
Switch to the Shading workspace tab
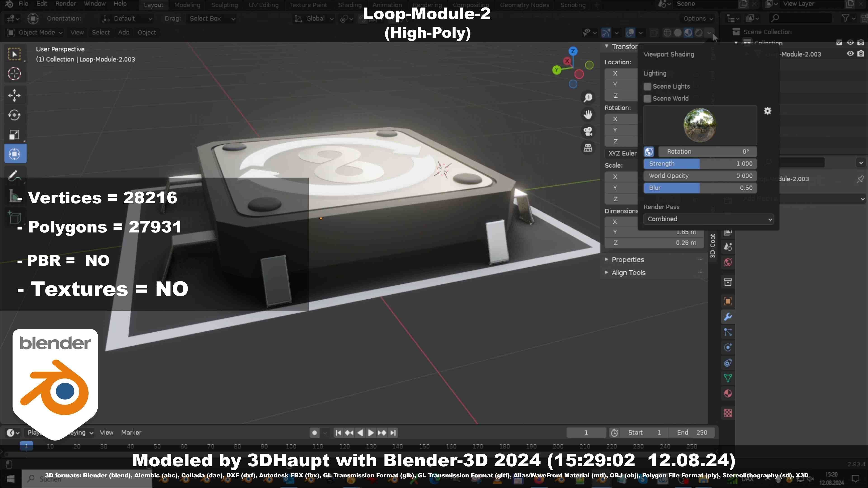pyautogui.click(x=349, y=5)
